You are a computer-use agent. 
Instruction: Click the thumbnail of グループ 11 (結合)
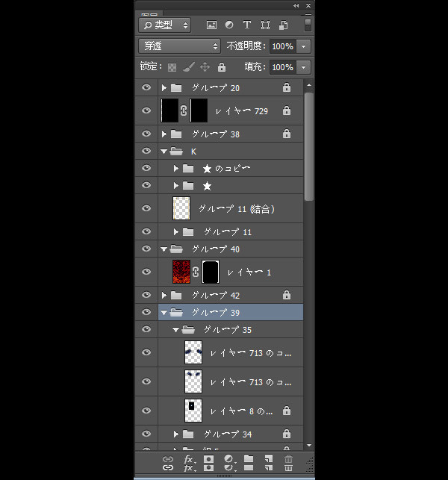181,208
